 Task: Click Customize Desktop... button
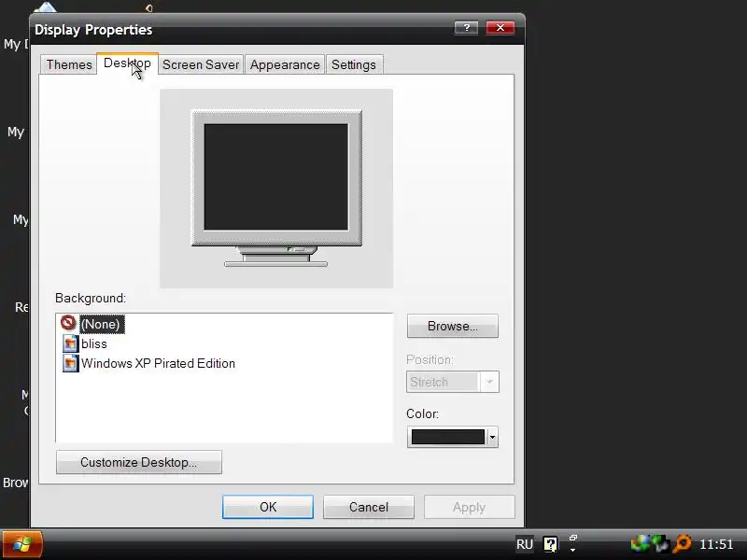(x=138, y=462)
